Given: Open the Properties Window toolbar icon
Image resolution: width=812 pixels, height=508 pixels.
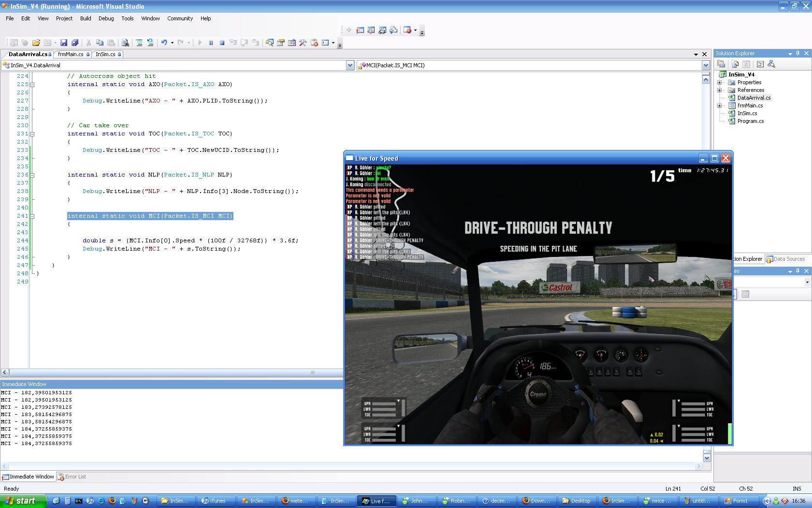Looking at the screenshot, I should (x=280, y=43).
